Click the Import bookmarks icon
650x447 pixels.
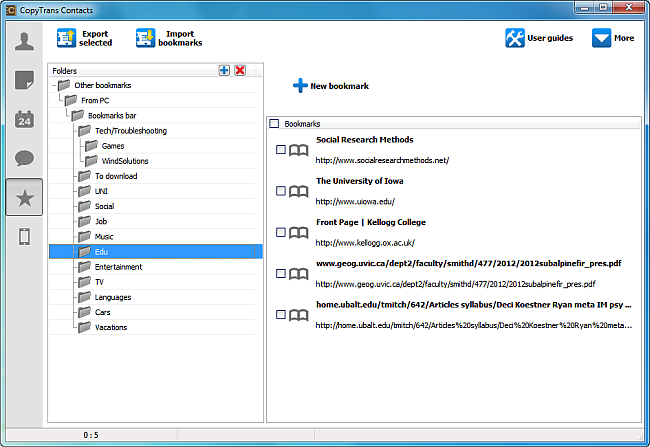(x=145, y=38)
